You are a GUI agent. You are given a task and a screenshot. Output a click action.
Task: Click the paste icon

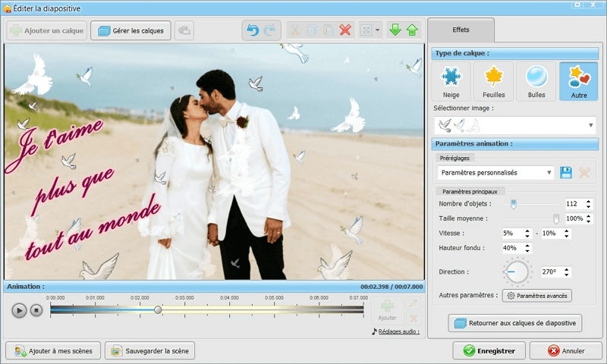(x=329, y=30)
